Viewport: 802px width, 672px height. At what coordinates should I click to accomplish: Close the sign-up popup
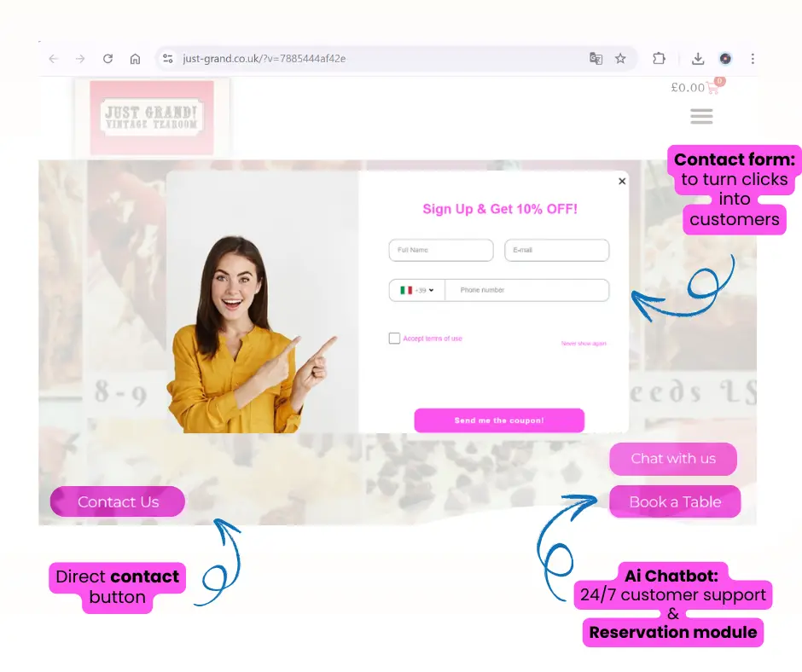click(622, 181)
